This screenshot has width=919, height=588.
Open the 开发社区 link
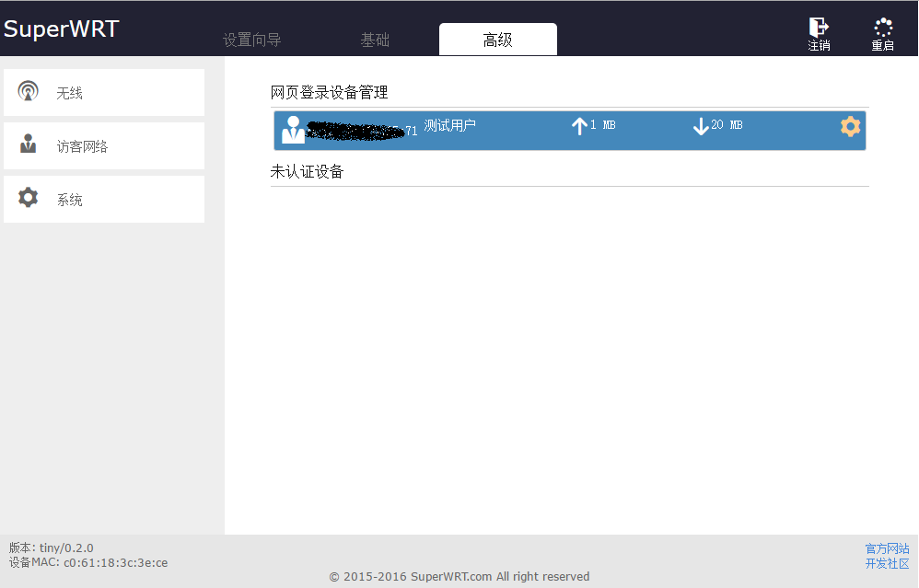point(888,563)
